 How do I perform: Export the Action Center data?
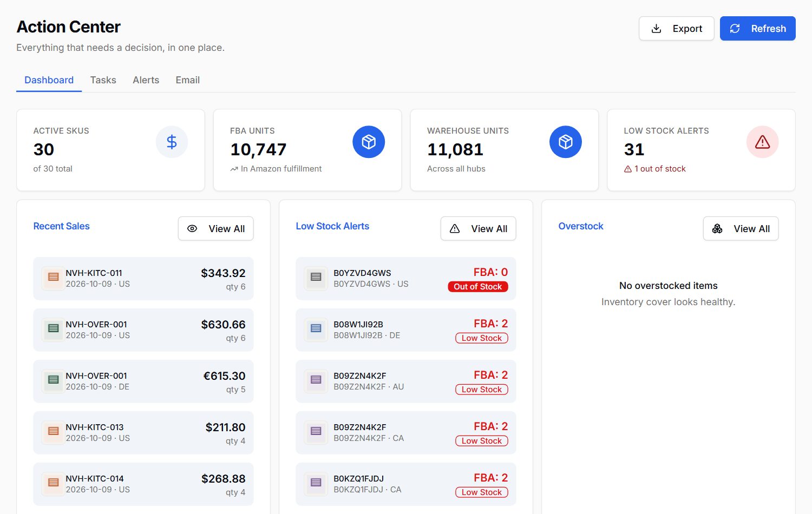pyautogui.click(x=676, y=29)
